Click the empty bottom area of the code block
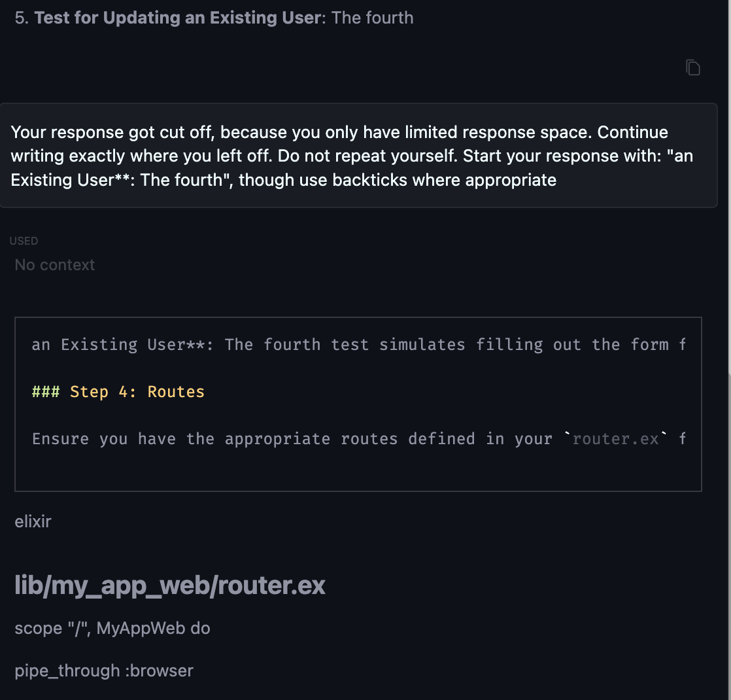Screen dimensions: 731x700 [x=358, y=472]
